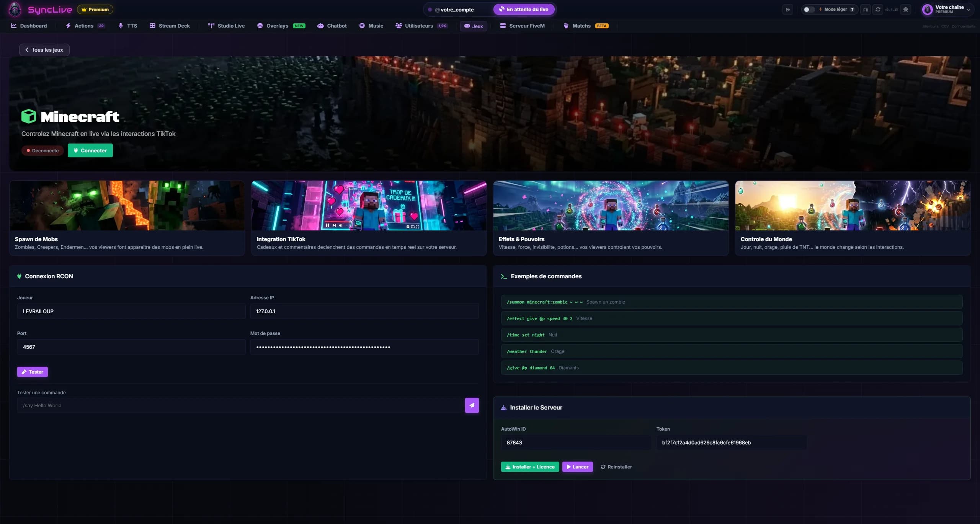This screenshot has height=524, width=980.
Task: Click the En attente du live button
Action: point(524,9)
